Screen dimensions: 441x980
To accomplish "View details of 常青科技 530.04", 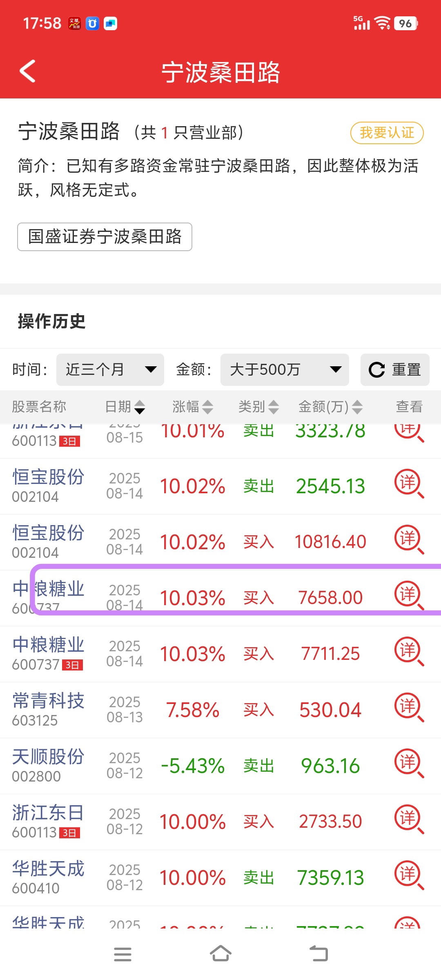I will click(x=409, y=708).
